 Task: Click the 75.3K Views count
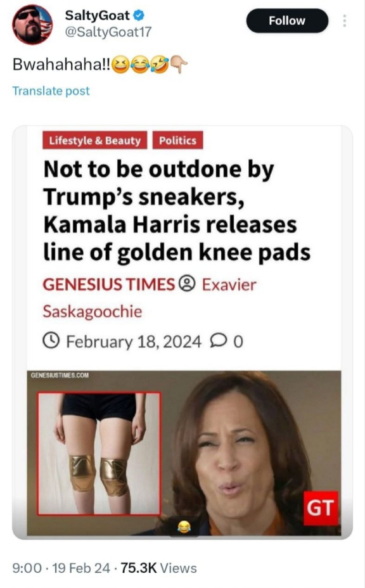pyautogui.click(x=159, y=568)
